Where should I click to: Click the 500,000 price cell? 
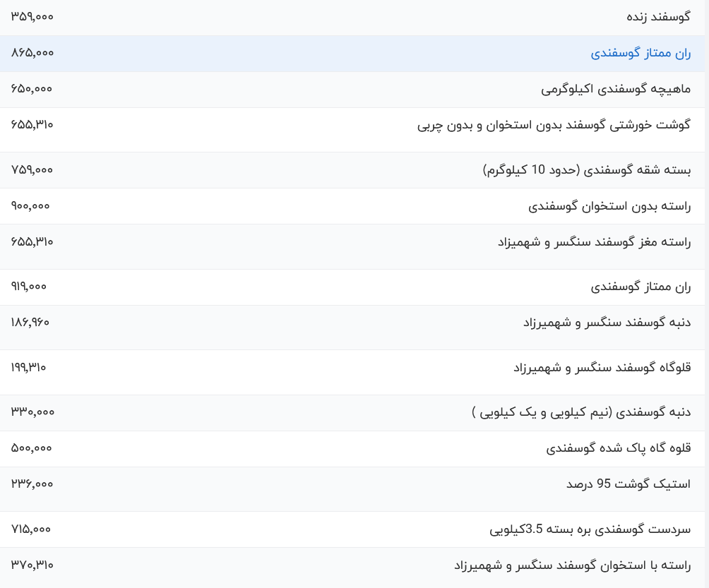tap(32, 448)
